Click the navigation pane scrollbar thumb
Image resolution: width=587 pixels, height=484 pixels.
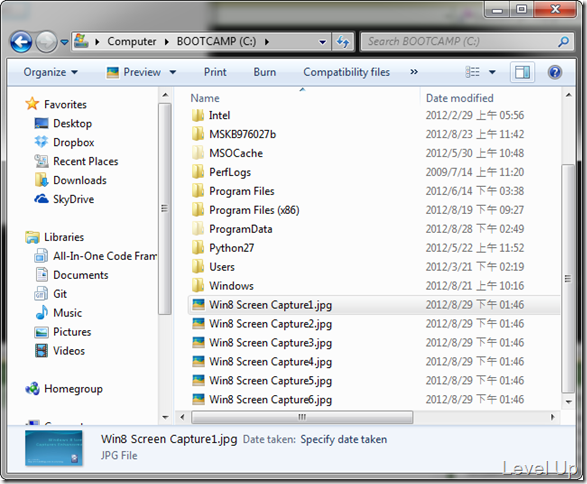pos(164,208)
